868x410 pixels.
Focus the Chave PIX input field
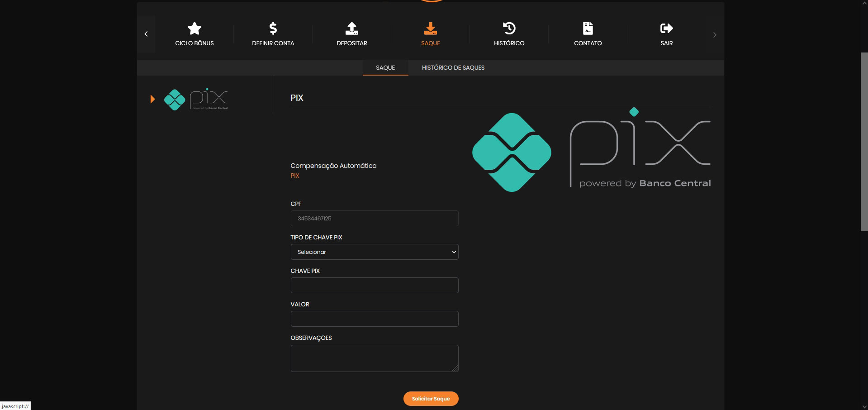pyautogui.click(x=375, y=286)
